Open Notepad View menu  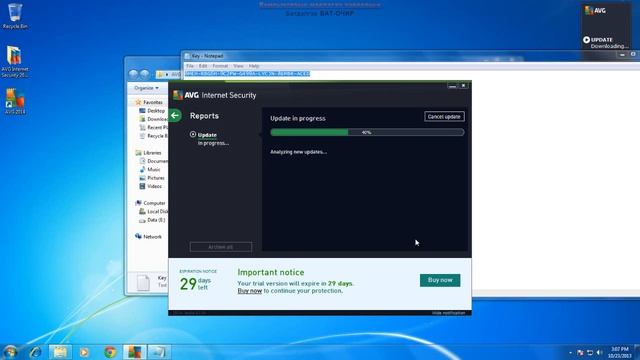238,66
